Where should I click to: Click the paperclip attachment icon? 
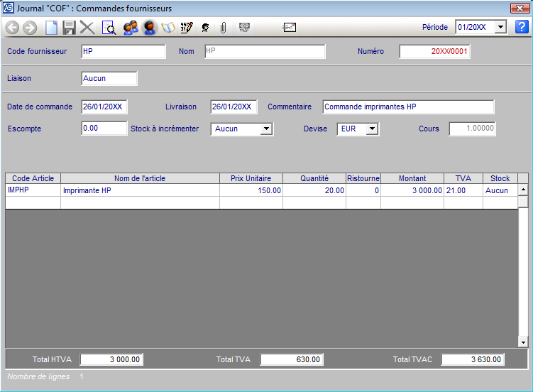pyautogui.click(x=222, y=28)
